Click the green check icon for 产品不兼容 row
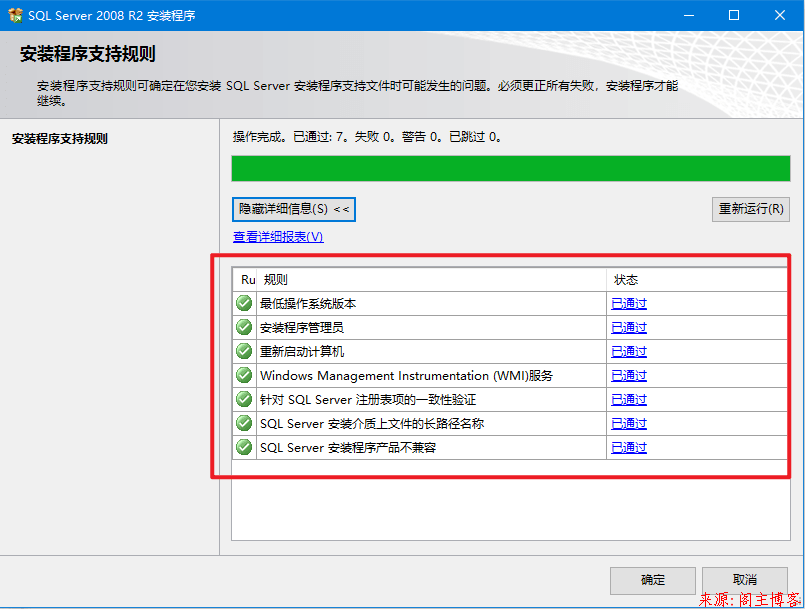The height and width of the screenshot is (609, 805). [244, 447]
